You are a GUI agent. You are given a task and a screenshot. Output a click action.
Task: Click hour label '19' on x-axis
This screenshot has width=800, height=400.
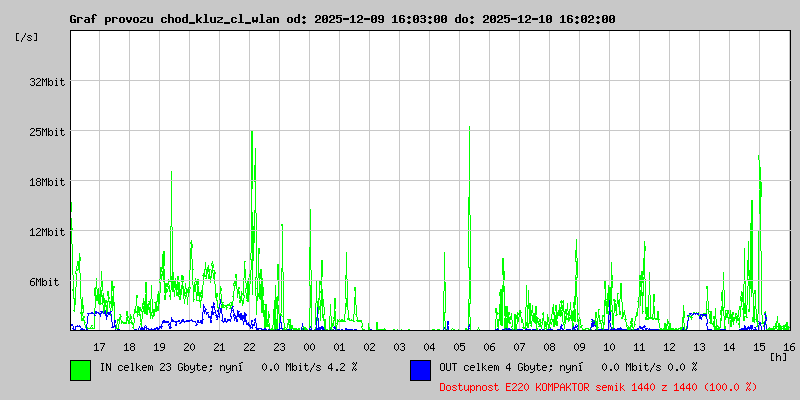pos(159,347)
